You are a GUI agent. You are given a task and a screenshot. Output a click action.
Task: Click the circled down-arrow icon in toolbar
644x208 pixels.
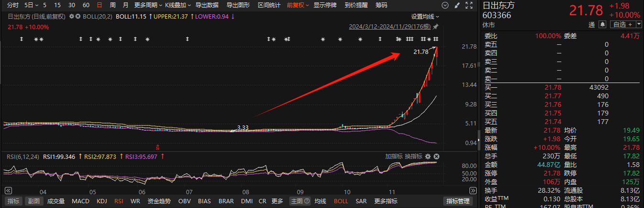[x=445, y=5]
